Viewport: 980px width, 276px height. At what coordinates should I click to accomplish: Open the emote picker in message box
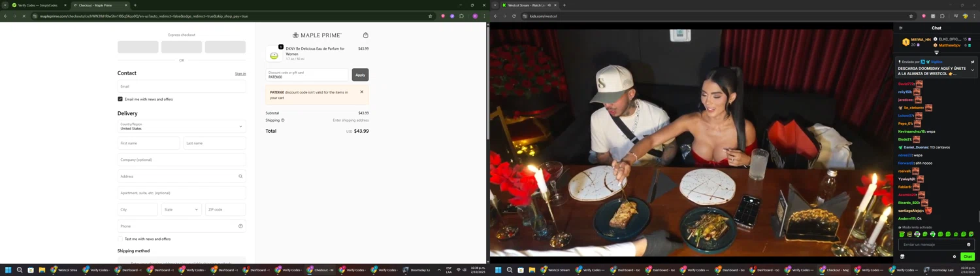coord(968,245)
